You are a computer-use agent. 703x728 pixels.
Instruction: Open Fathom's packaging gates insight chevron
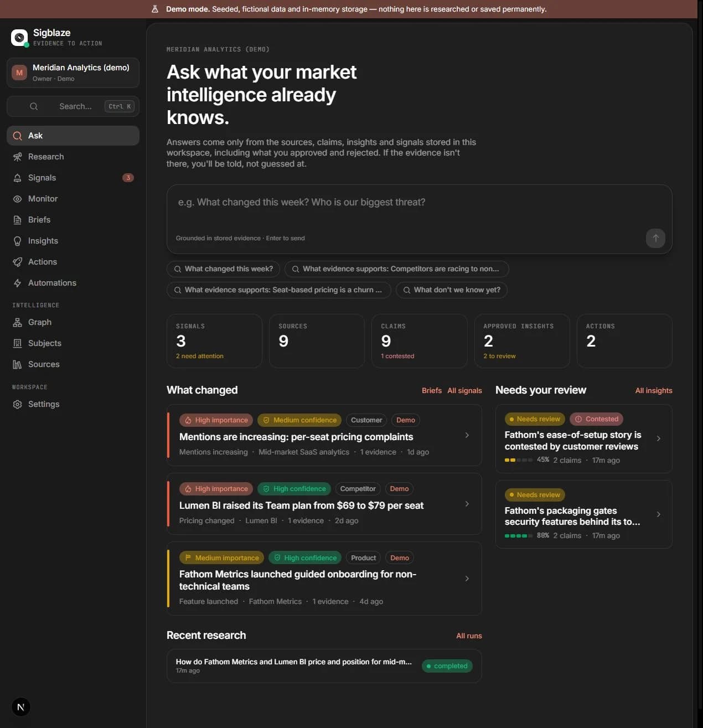point(658,514)
